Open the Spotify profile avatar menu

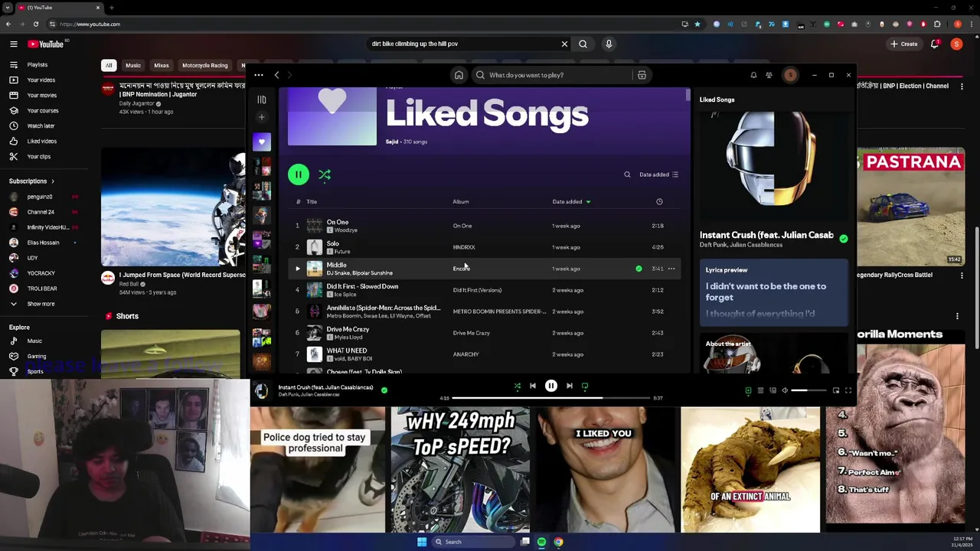790,75
